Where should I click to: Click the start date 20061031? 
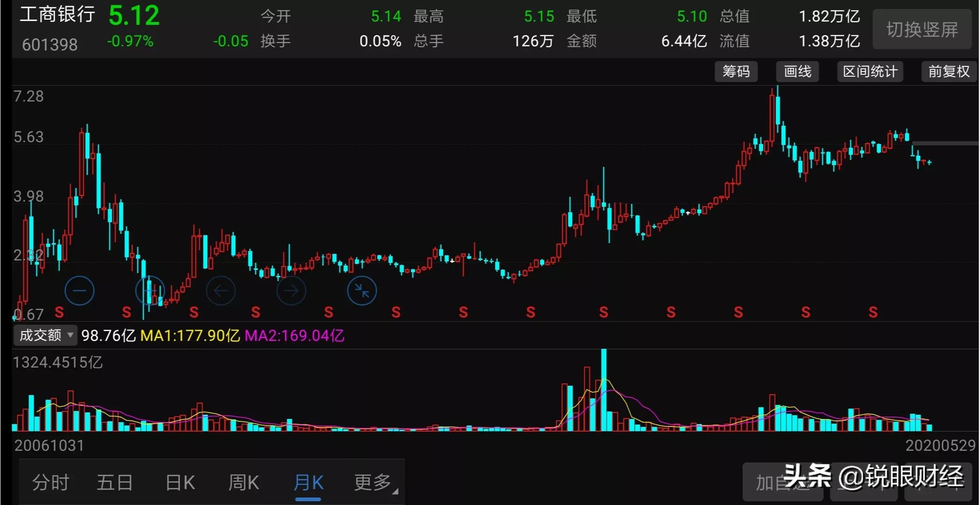49,445
